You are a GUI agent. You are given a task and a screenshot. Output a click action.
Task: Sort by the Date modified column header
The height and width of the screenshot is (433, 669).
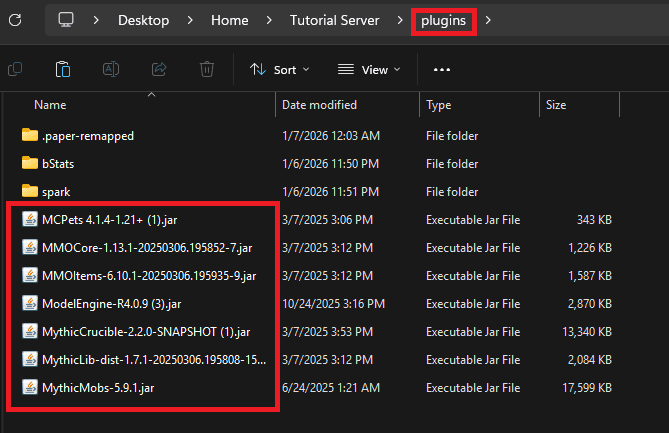319,105
